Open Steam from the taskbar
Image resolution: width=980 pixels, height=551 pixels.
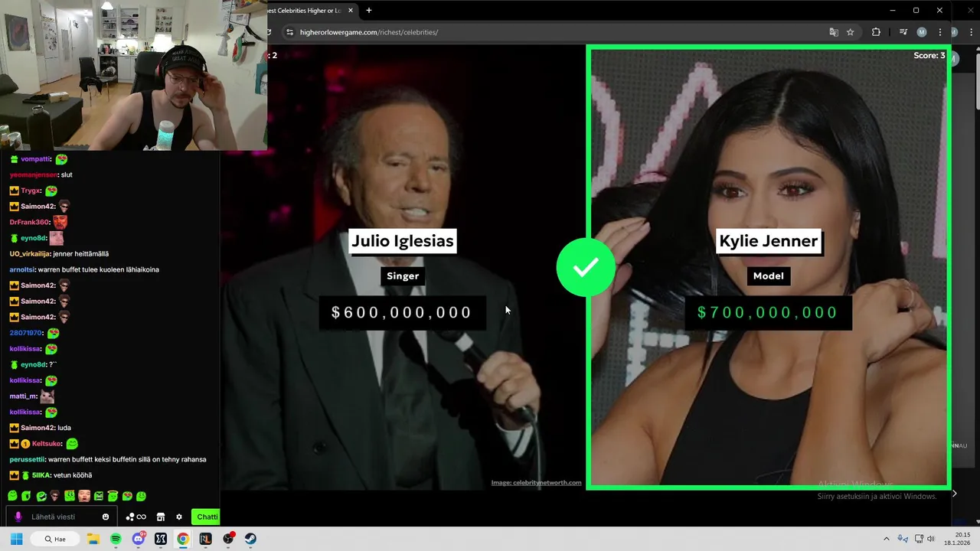[x=250, y=539]
